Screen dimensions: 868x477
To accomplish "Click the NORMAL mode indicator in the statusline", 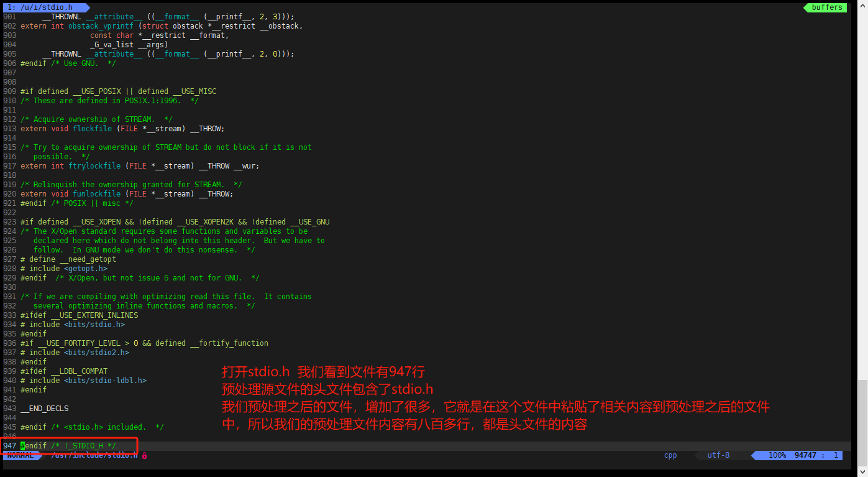I will (x=21, y=455).
